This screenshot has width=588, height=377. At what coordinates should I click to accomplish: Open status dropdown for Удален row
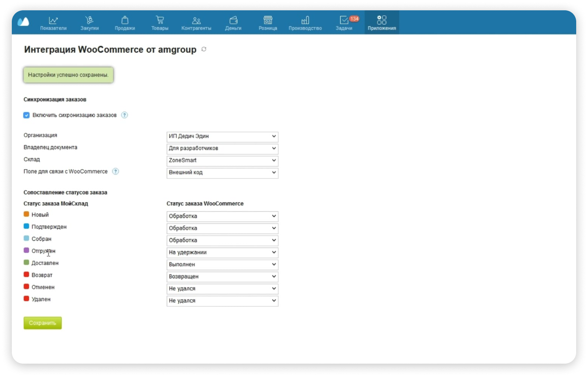[x=223, y=301]
